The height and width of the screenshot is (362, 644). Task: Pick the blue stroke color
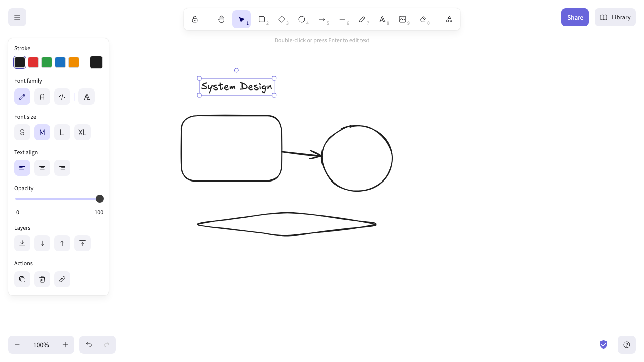click(x=60, y=62)
